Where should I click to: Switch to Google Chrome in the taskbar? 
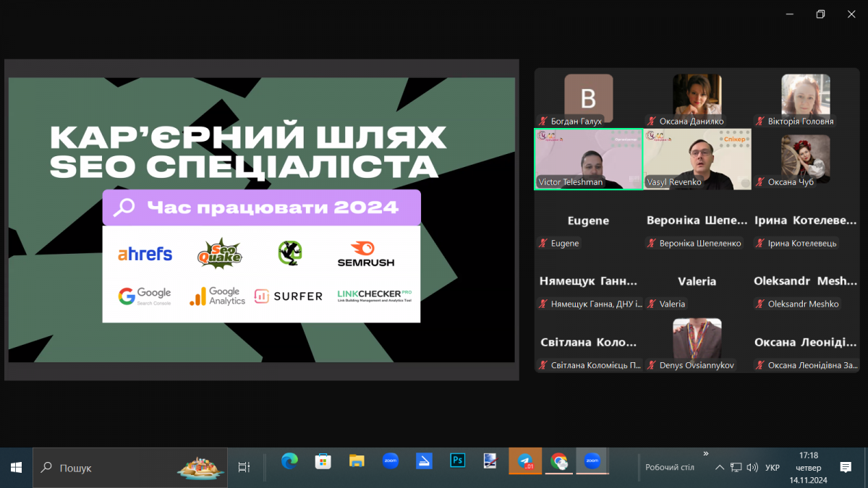pos(558,461)
